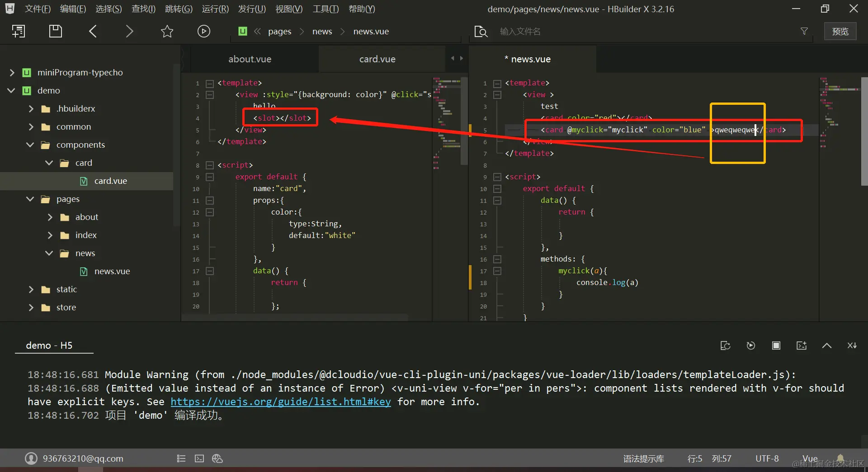Image resolution: width=868 pixels, height=472 pixels.
Task: Click the 预览 preview button
Action: tap(840, 31)
